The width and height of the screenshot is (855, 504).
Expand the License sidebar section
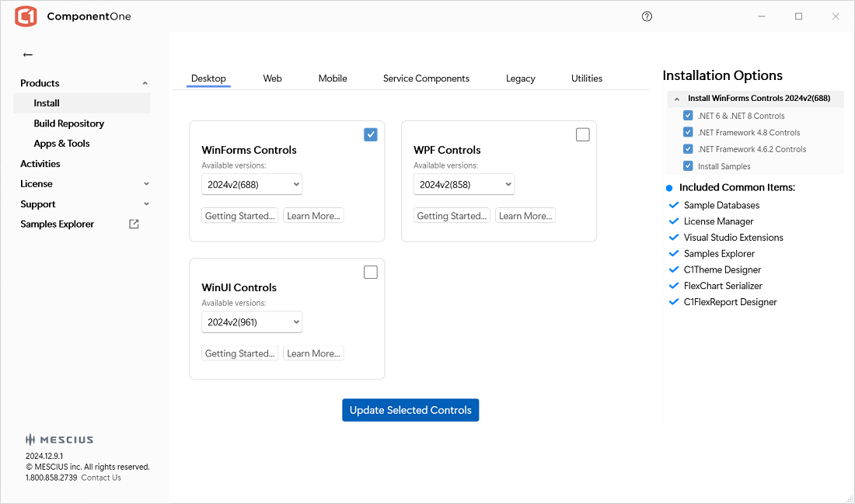pyautogui.click(x=146, y=184)
